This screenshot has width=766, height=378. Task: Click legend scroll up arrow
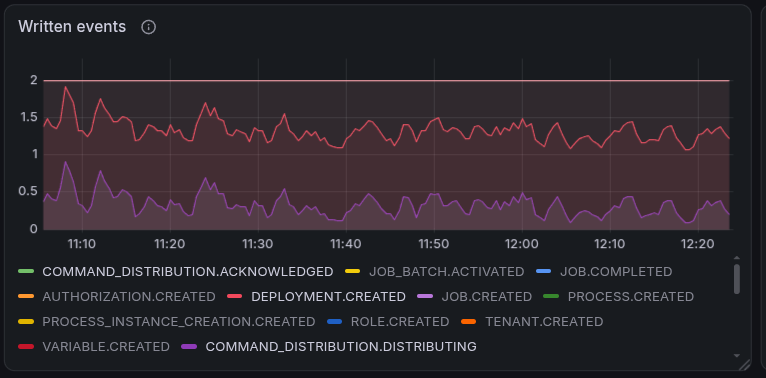pyautogui.click(x=737, y=258)
